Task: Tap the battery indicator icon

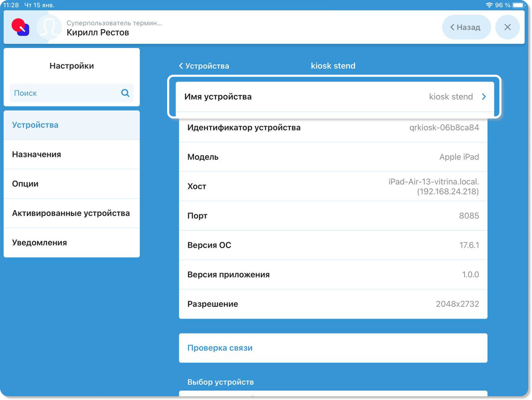Action: pyautogui.click(x=518, y=5)
